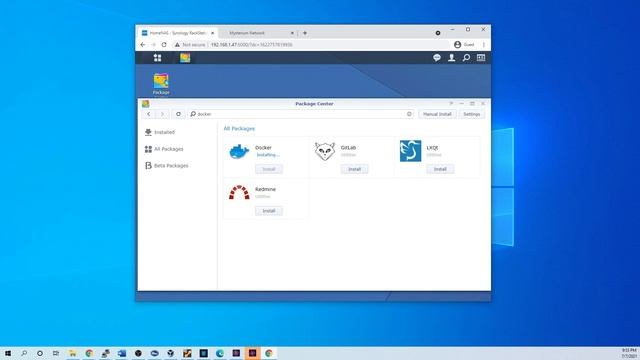Close the Mysterium Network tab

[x=292, y=33]
